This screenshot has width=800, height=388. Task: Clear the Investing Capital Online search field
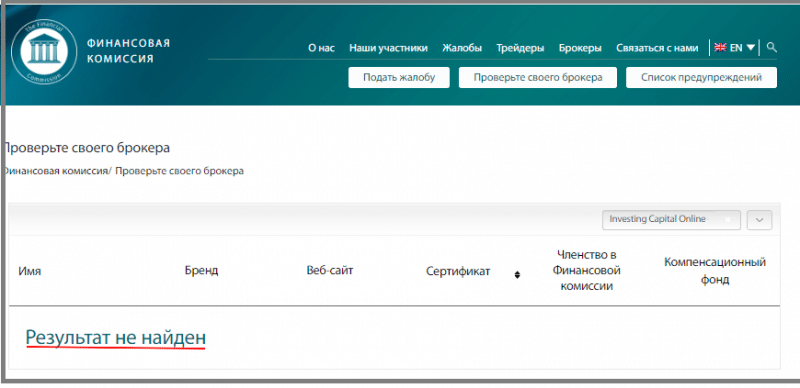[x=728, y=220]
